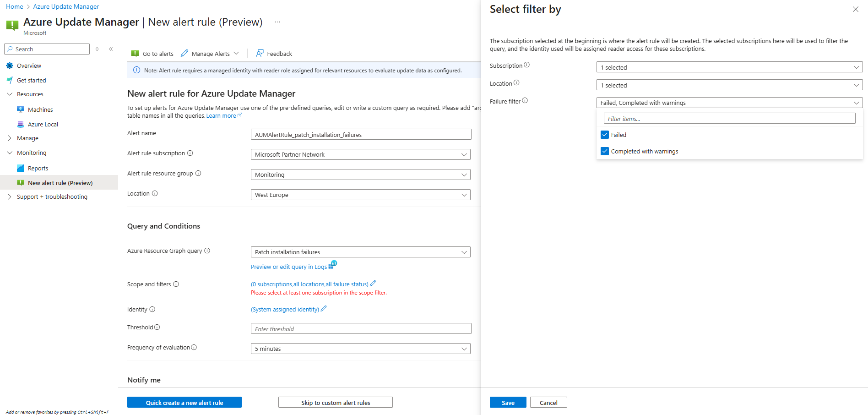Screen dimensions: 868x415
Task: Collapse the Failure filter dropdown
Action: (x=729, y=103)
